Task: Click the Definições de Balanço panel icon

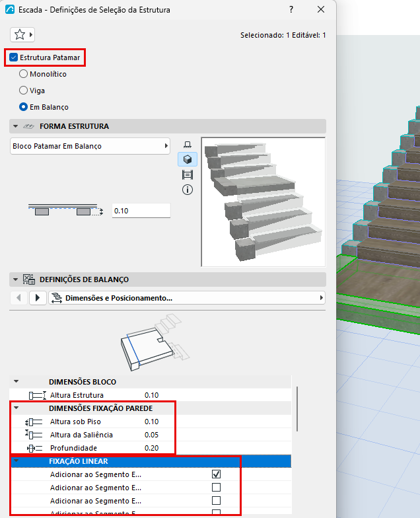Action: tap(29, 279)
